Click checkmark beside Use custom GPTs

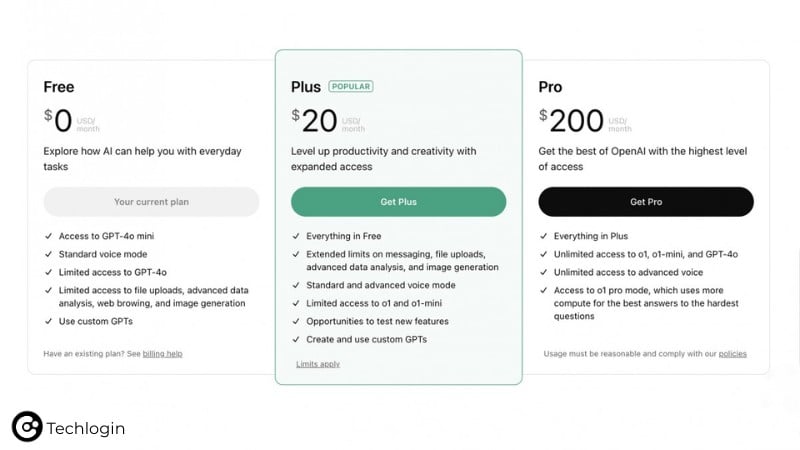click(48, 321)
